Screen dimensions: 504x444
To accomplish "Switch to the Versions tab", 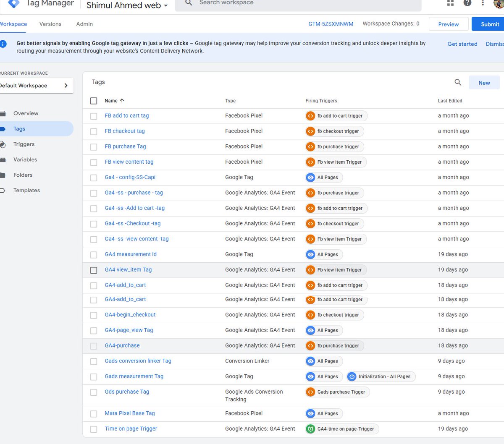I will point(50,24).
